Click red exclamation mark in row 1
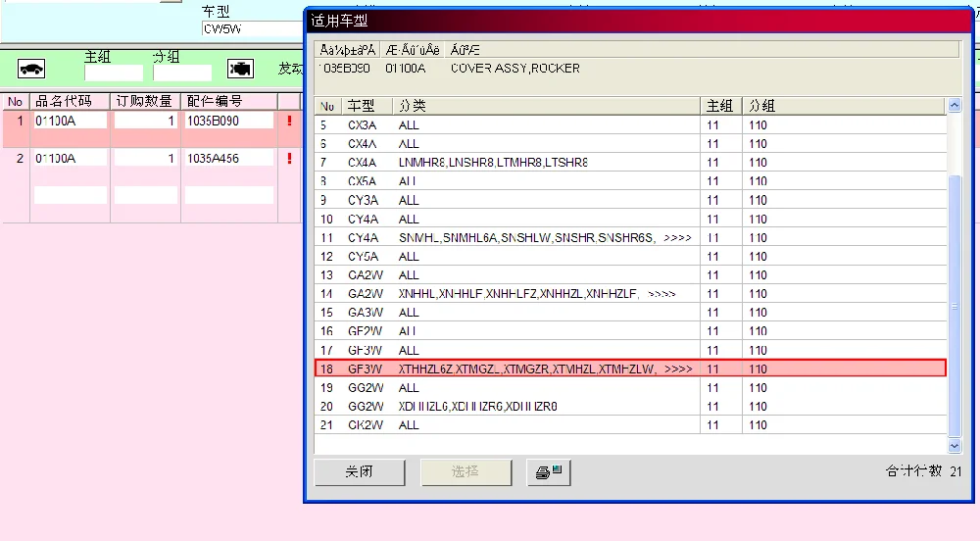Image resolution: width=980 pixels, height=541 pixels. click(x=289, y=121)
